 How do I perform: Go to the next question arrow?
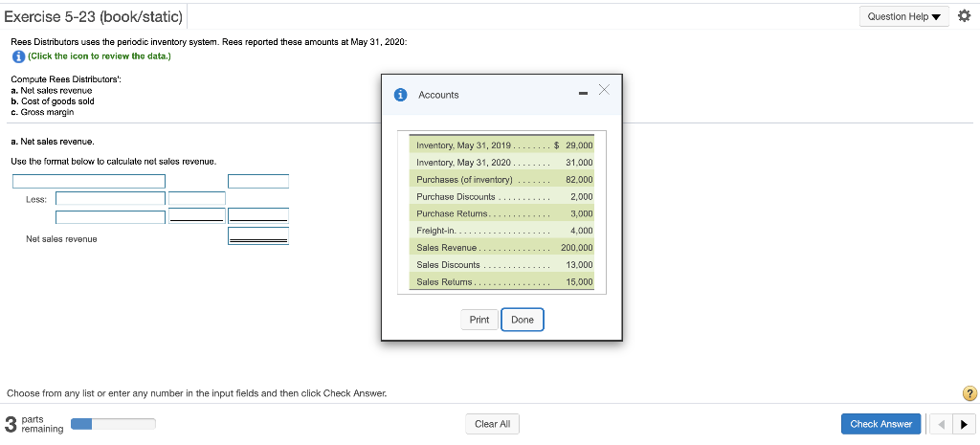point(963,424)
